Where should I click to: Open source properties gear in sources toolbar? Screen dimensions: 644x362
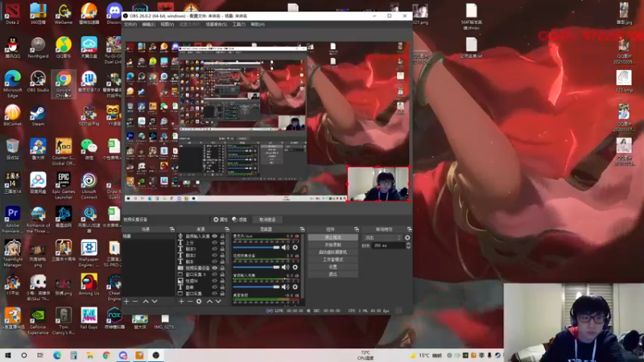point(199,301)
